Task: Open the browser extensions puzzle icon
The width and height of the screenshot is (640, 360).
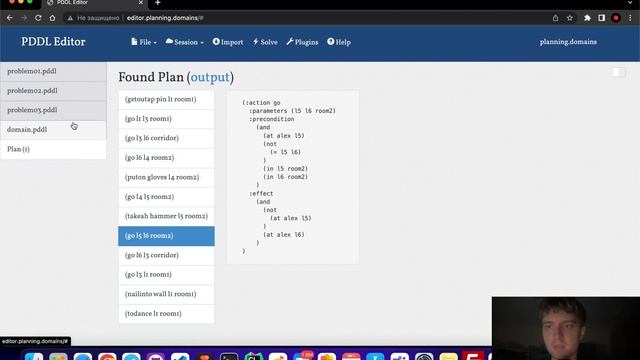Action: pyautogui.click(x=587, y=18)
